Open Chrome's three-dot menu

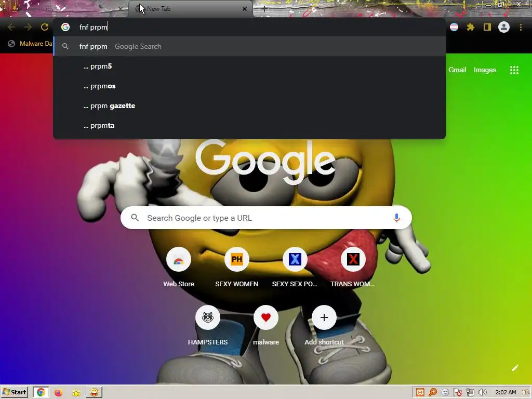[521, 27]
